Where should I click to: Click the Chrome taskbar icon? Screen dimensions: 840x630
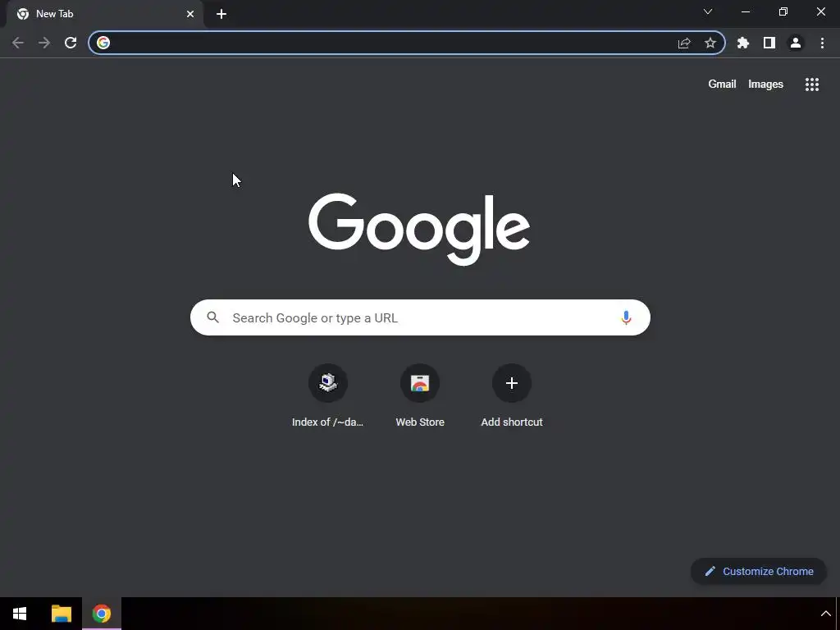point(102,614)
